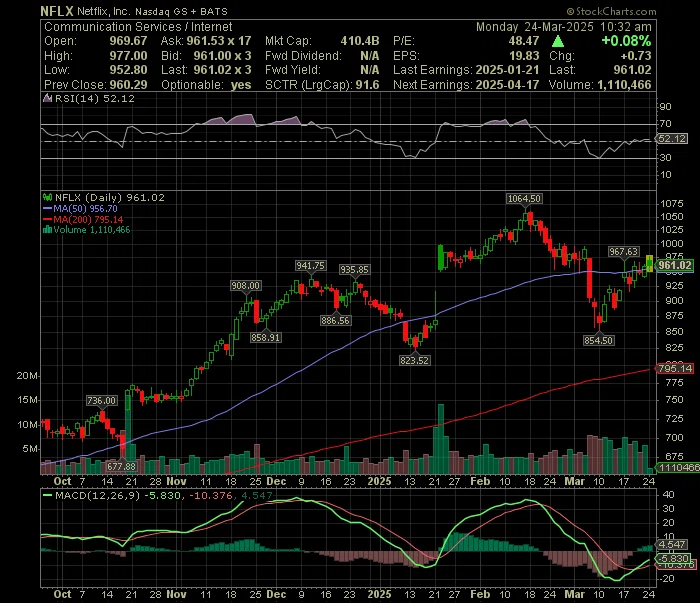Viewport: 700px width, 603px height.
Task: Click the Bid quote 961.00 x 3
Action: 222,56
